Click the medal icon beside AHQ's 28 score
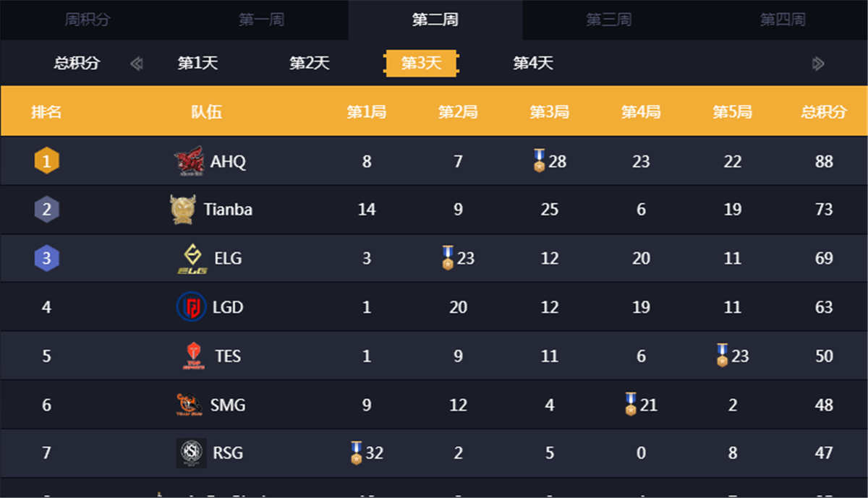Screen dimensions: 868x498 (539, 160)
